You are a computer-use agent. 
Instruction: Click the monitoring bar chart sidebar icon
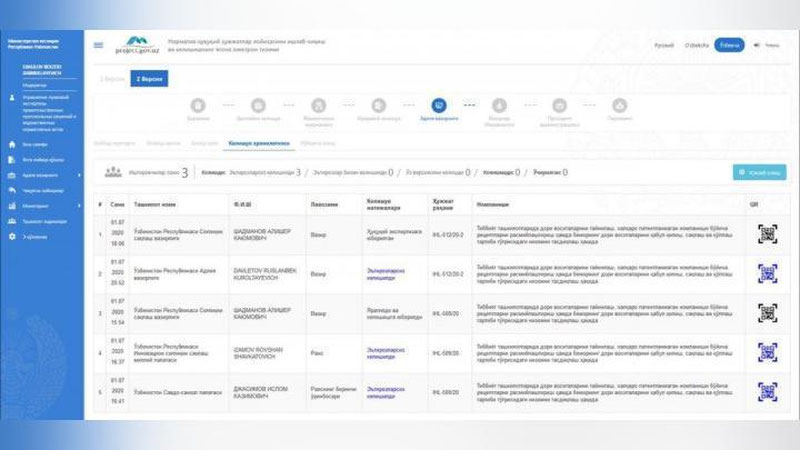coord(12,206)
